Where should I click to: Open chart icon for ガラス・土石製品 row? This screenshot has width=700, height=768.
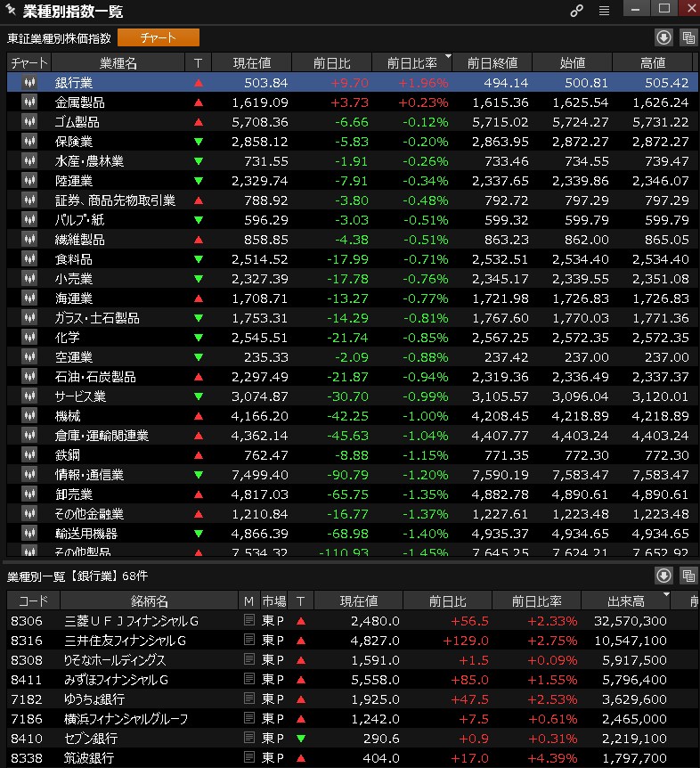click(29, 317)
